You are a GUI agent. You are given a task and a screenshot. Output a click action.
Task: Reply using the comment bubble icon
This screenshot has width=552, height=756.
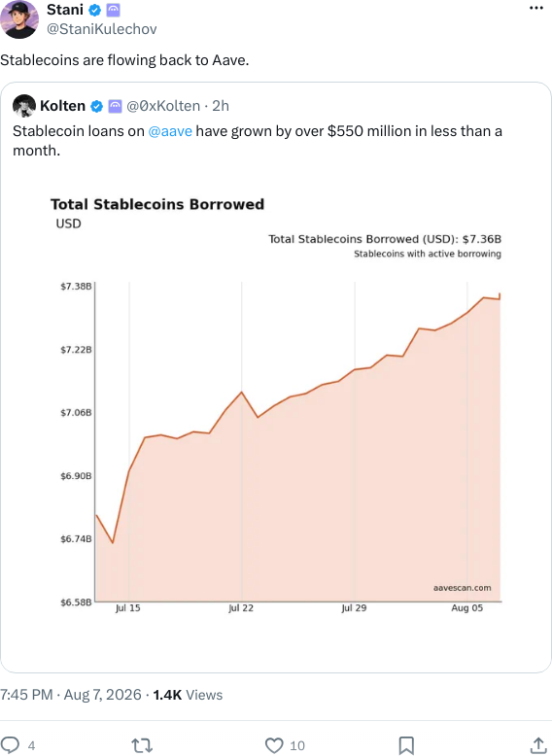(x=10, y=745)
